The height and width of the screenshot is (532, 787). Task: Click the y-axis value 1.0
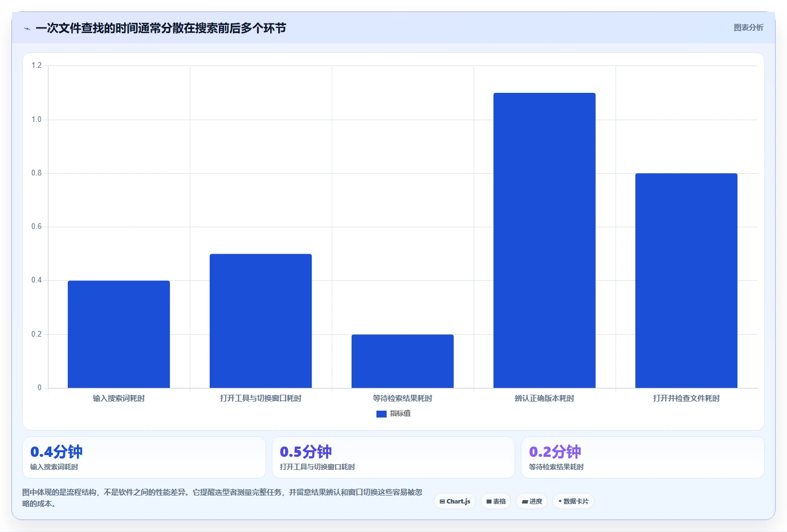36,120
